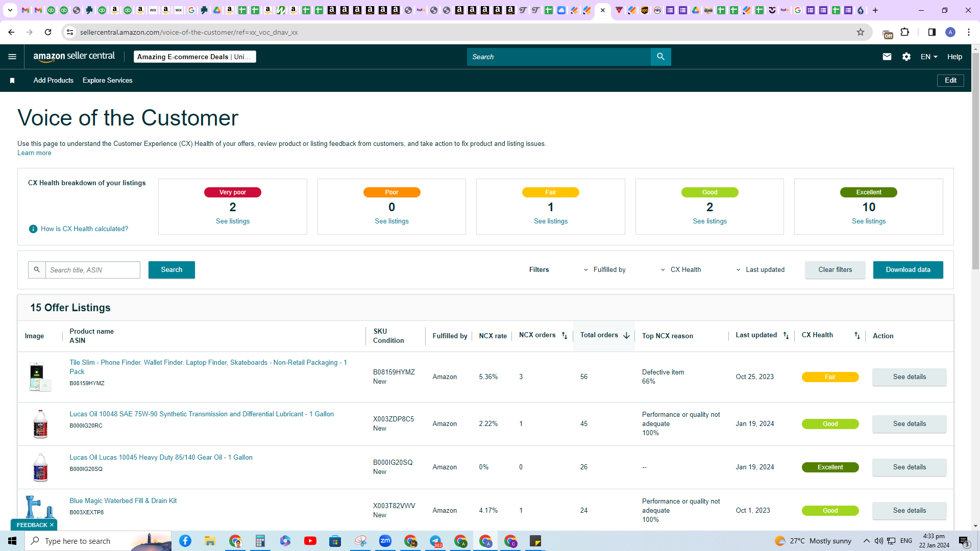Open the Tile Slim product link
The width and height of the screenshot is (980, 551).
208,367
